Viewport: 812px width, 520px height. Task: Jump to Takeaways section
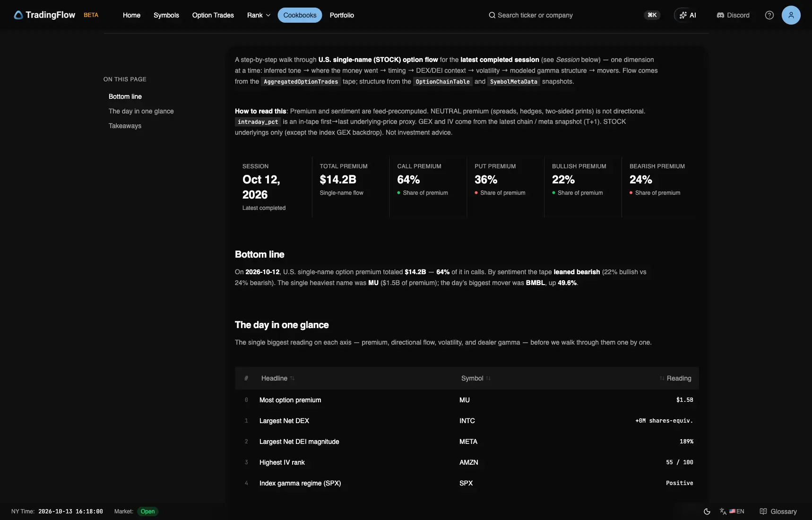[125, 126]
